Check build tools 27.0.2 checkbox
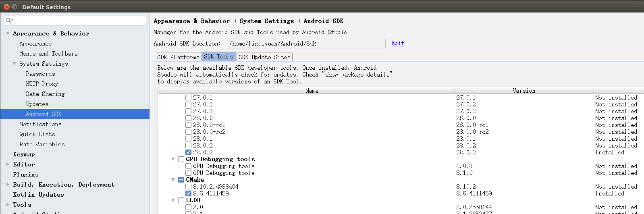 (188, 104)
